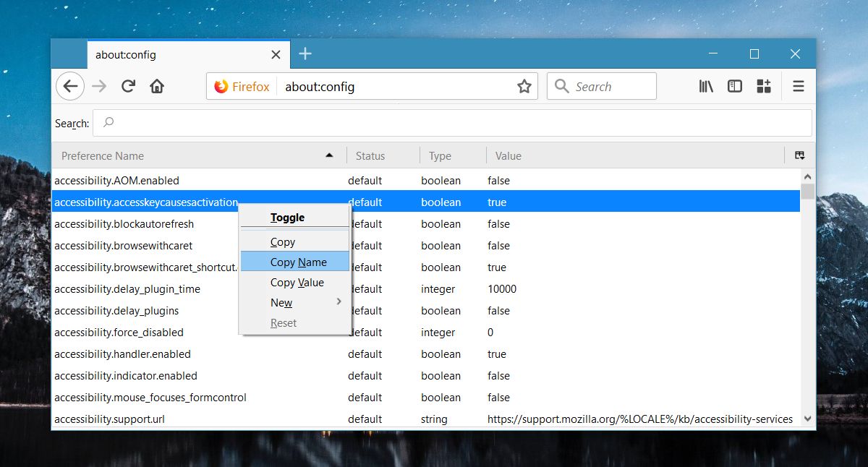Image resolution: width=868 pixels, height=467 pixels.
Task: Click the value 10000 of delay_plugin_time
Action: (502, 289)
